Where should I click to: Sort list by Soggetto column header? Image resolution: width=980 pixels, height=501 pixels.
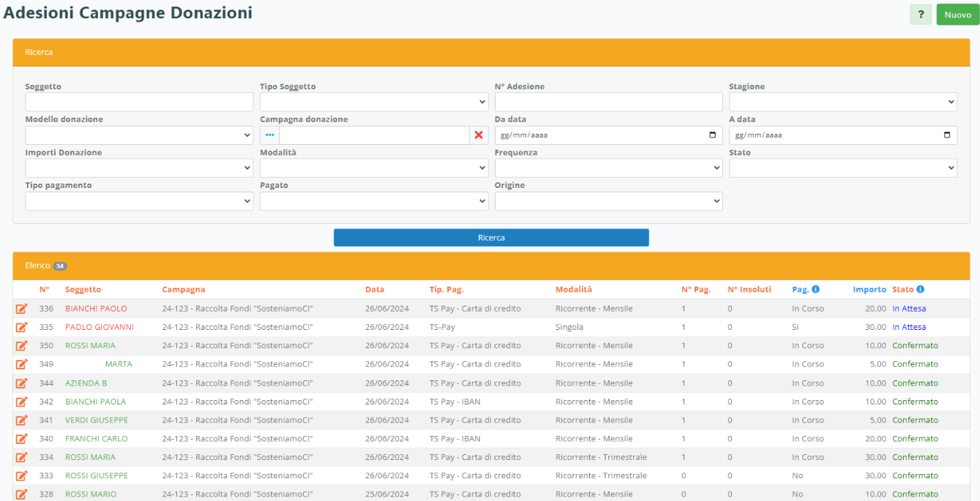(x=83, y=290)
